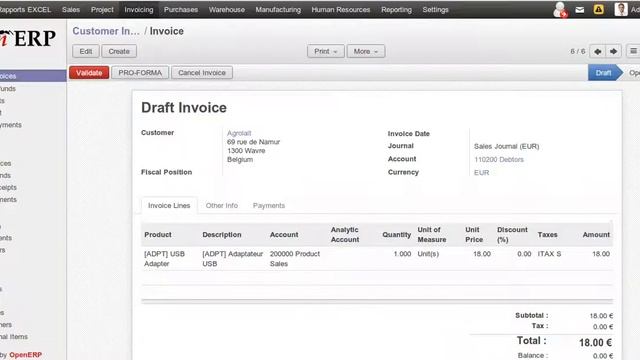Open the EUR currency link
640x360 pixels.
[x=481, y=172]
